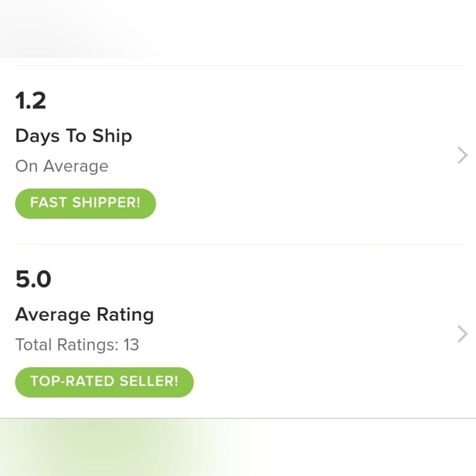The width and height of the screenshot is (476, 476).
Task: Tap the TOP-RATED SELLER! green badge
Action: [104, 382]
